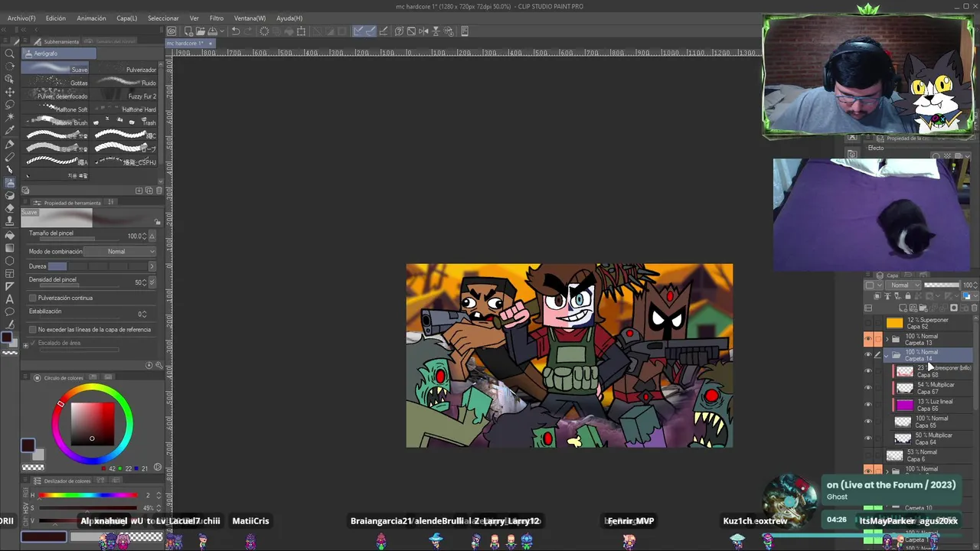Viewport: 980px width, 551px height.
Task: Open Archivo(F) menu
Action: click(x=21, y=18)
